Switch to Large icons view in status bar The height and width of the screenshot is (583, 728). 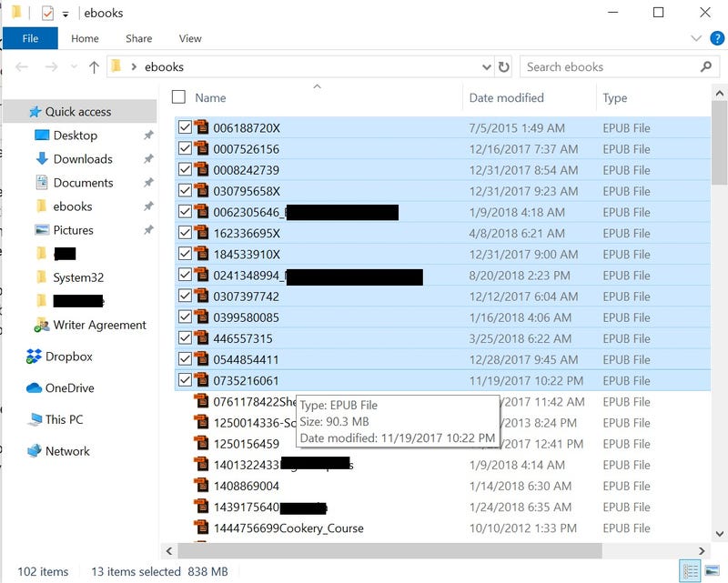(x=711, y=570)
